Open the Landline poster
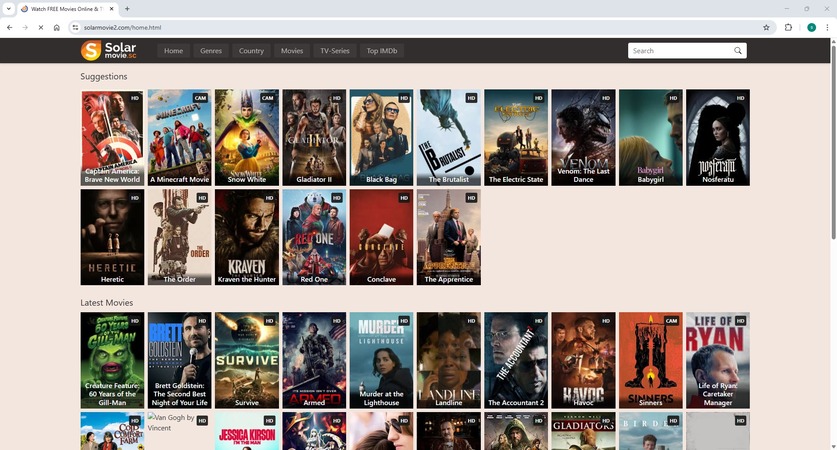Viewport: 837px width, 450px height. (x=448, y=360)
